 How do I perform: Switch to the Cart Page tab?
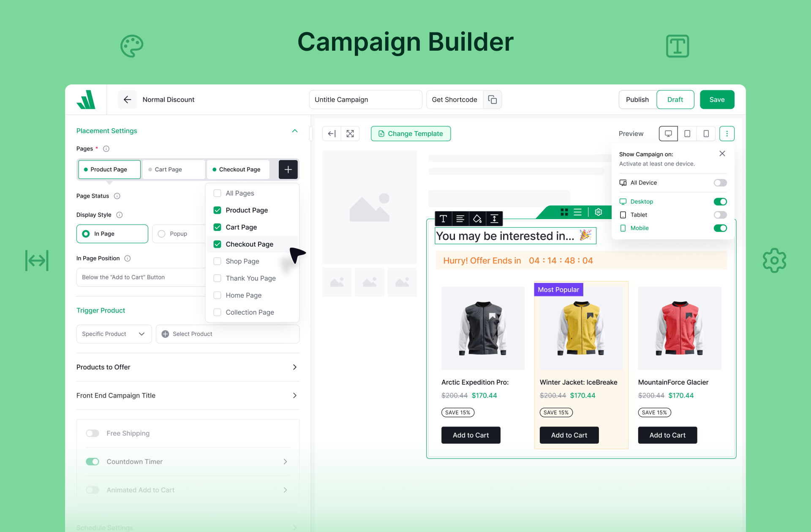pos(174,169)
